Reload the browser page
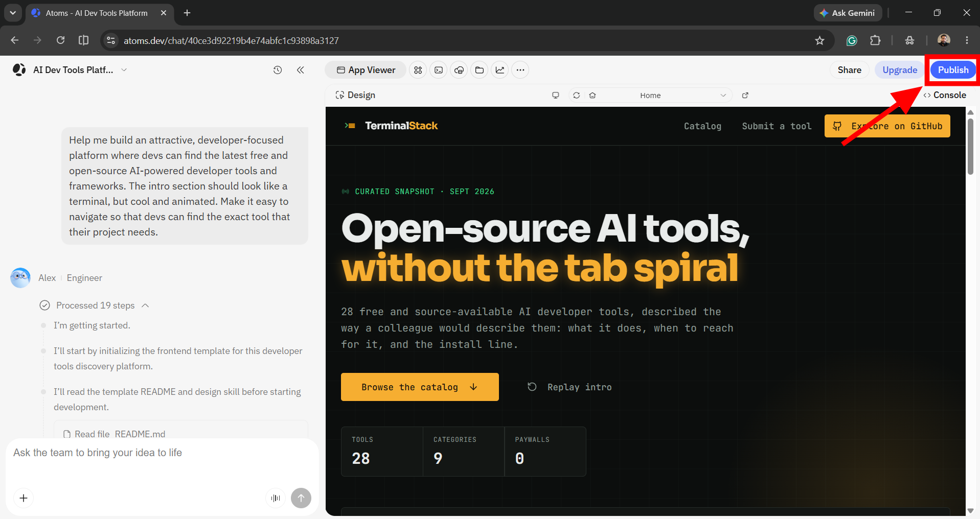 60,40
